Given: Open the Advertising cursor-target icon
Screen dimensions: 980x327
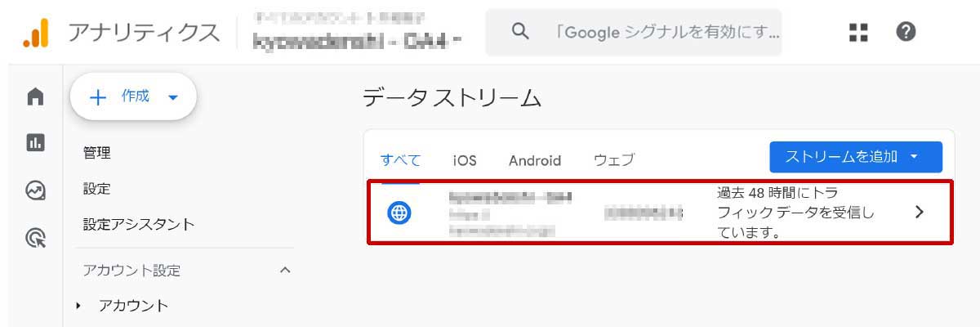Looking at the screenshot, I should click(35, 238).
